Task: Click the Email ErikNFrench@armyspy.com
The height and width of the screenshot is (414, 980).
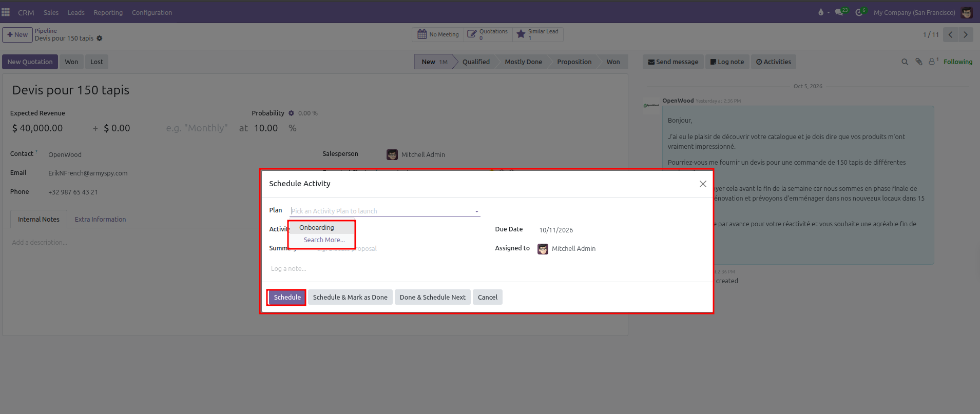Action: pos(88,173)
